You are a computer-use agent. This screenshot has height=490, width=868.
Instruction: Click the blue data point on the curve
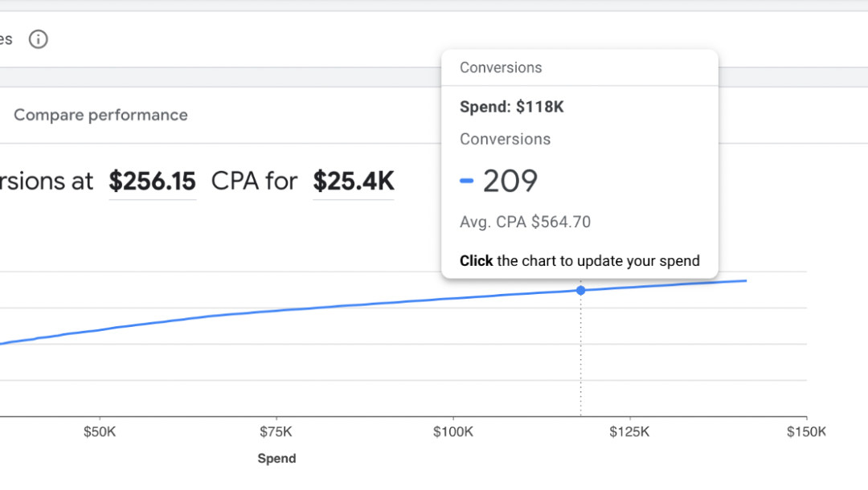pos(581,290)
